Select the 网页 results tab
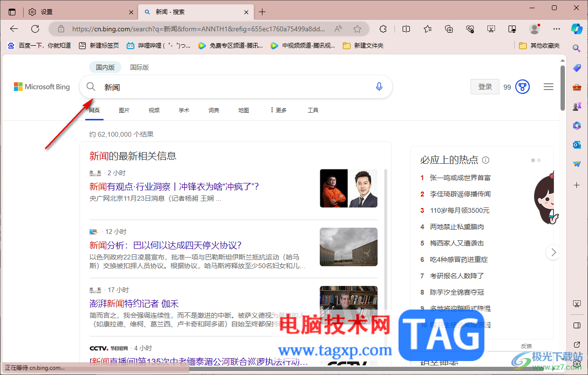The width and height of the screenshot is (588, 375). (94, 110)
